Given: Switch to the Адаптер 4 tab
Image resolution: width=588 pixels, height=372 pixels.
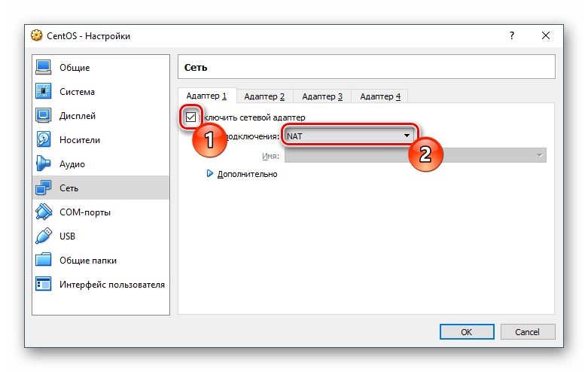Looking at the screenshot, I should (x=380, y=96).
